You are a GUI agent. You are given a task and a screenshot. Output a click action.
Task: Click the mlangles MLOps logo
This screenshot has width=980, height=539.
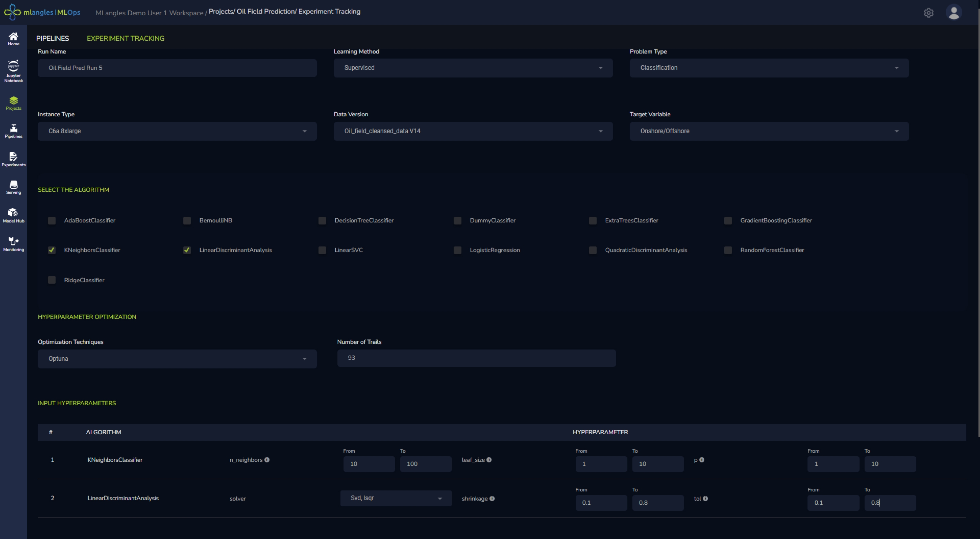[42, 12]
